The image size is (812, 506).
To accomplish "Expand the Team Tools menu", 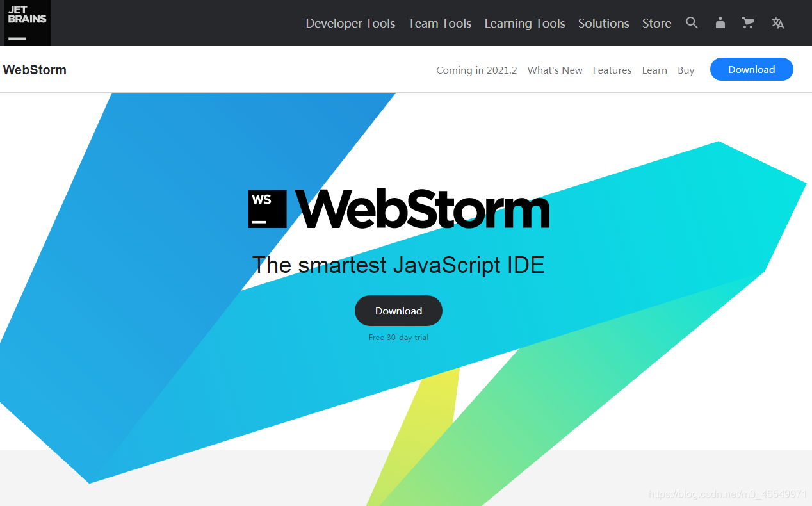I will (439, 23).
